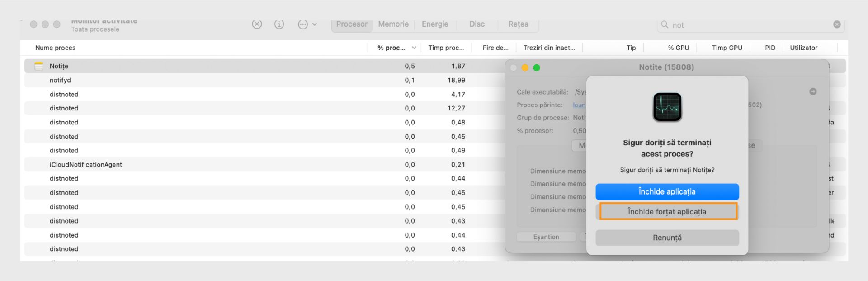Viewport: 868px width, 281px height.
Task: Click the magnifying glass search icon
Action: tap(664, 24)
